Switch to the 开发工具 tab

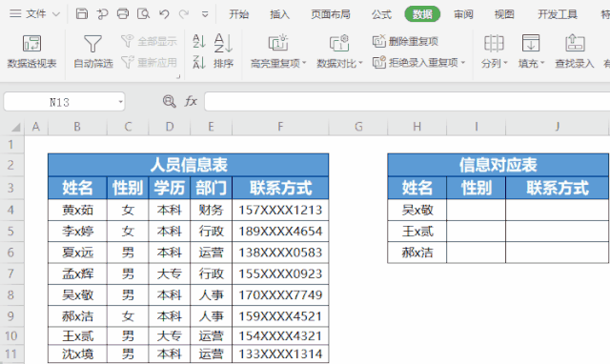pyautogui.click(x=558, y=15)
